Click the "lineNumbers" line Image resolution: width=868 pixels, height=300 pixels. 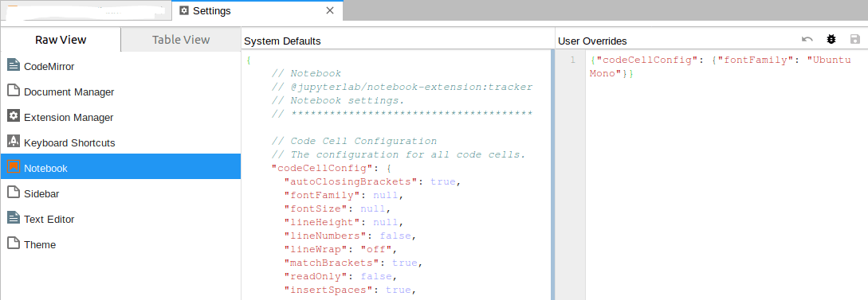pos(350,236)
